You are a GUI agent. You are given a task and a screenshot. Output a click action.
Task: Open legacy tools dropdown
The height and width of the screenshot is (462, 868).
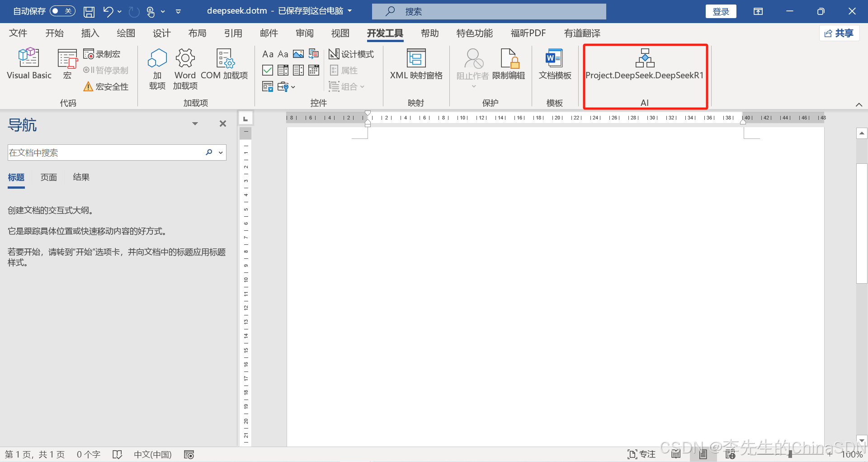tap(287, 86)
